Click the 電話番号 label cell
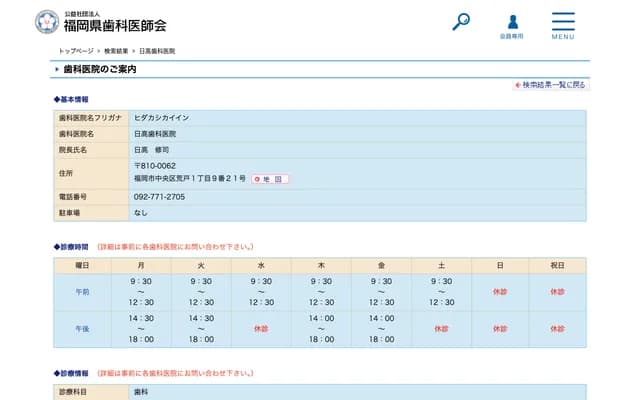Image resolution: width=640 pixels, height=400 pixels. pyautogui.click(x=91, y=197)
